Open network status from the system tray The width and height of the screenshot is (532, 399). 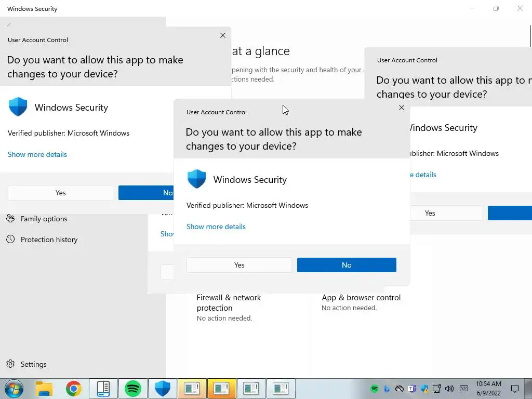(436, 389)
